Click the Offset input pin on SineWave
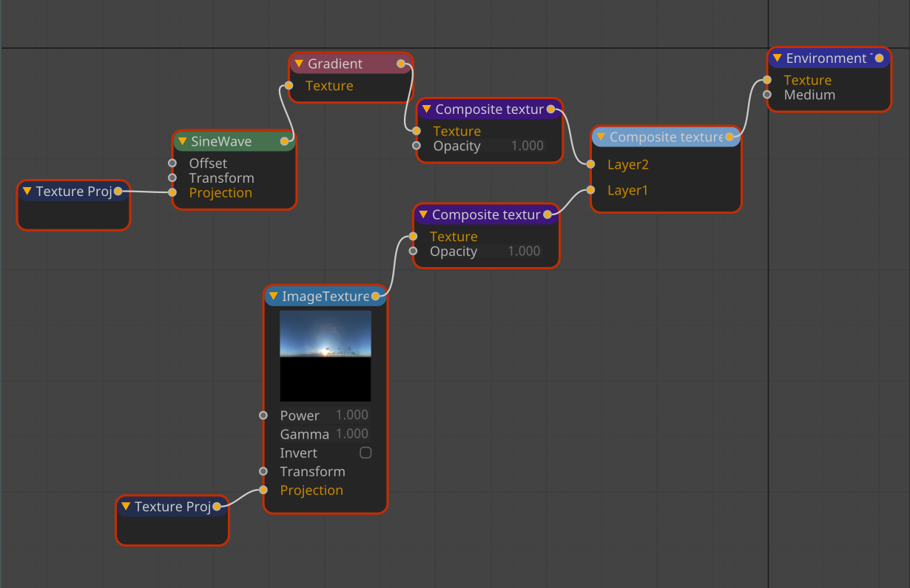The image size is (910, 588). pyautogui.click(x=172, y=163)
